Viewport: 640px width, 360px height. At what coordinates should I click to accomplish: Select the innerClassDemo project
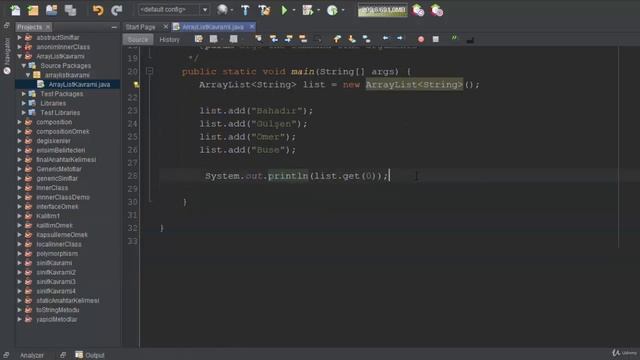(x=63, y=197)
